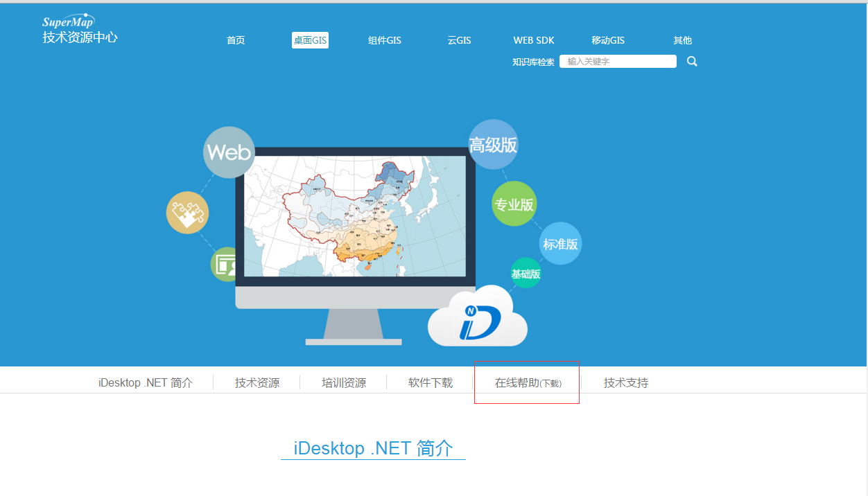The image size is (868, 496).
Task: Click the green picture circle icon
Action: click(223, 264)
